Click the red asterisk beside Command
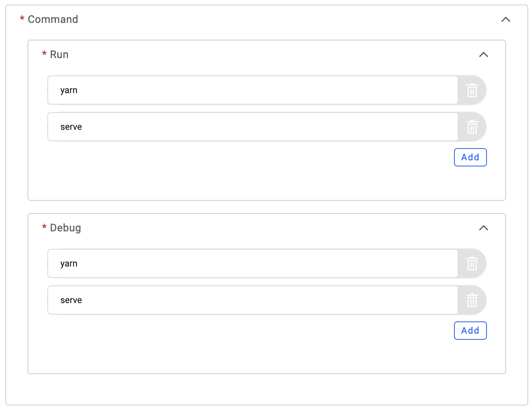 pos(22,19)
